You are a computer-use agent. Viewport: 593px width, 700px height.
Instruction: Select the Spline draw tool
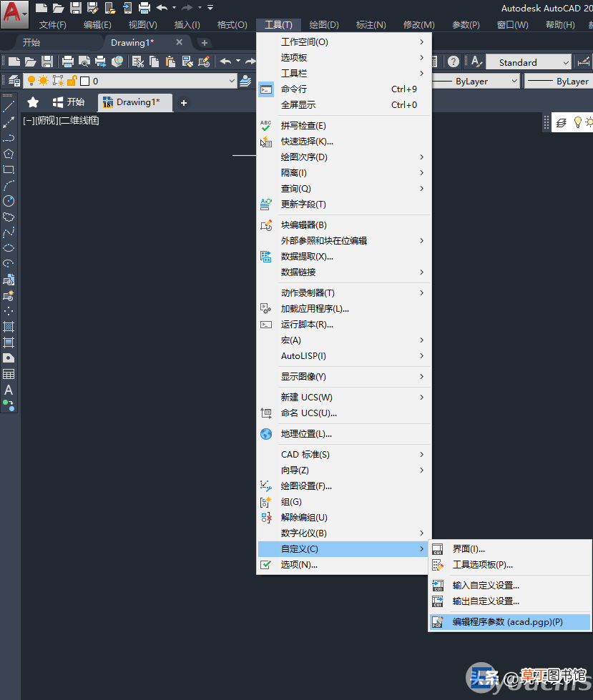tap(9, 232)
